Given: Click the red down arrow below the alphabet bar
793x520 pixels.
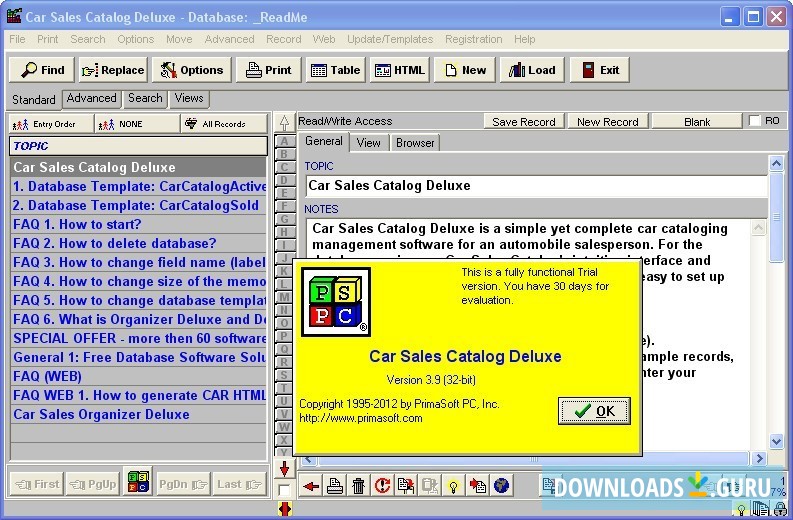Looking at the screenshot, I should point(284,469).
